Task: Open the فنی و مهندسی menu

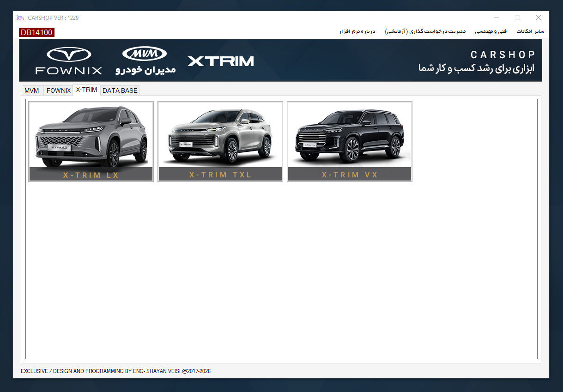Action: tap(491, 31)
